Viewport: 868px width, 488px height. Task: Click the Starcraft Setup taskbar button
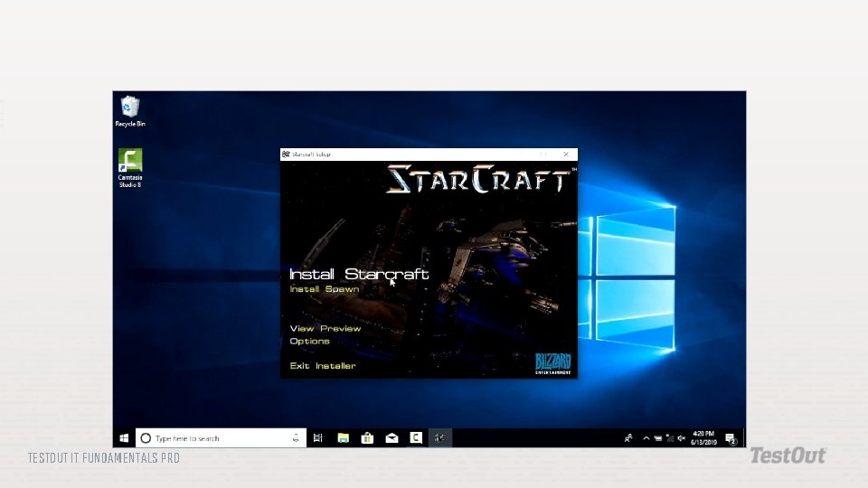click(440, 438)
